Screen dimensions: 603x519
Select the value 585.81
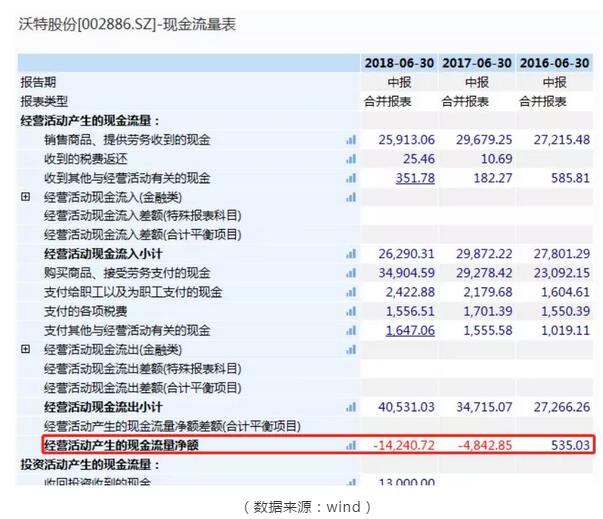(x=571, y=178)
